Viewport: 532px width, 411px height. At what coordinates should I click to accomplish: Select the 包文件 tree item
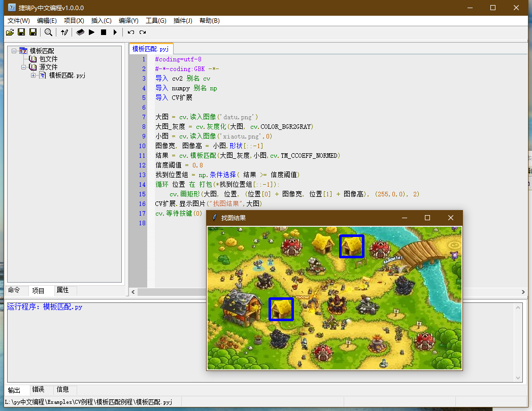(x=49, y=59)
